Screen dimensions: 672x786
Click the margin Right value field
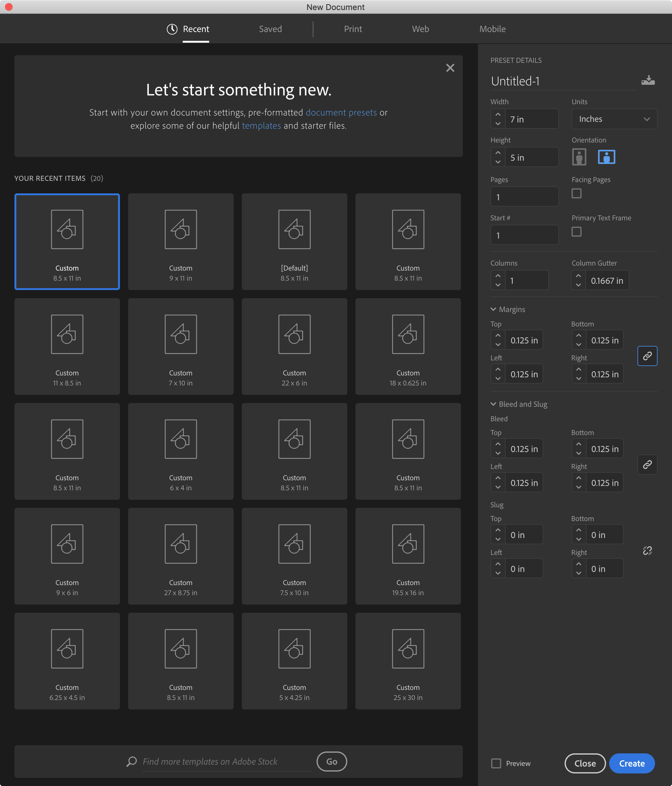tap(604, 374)
